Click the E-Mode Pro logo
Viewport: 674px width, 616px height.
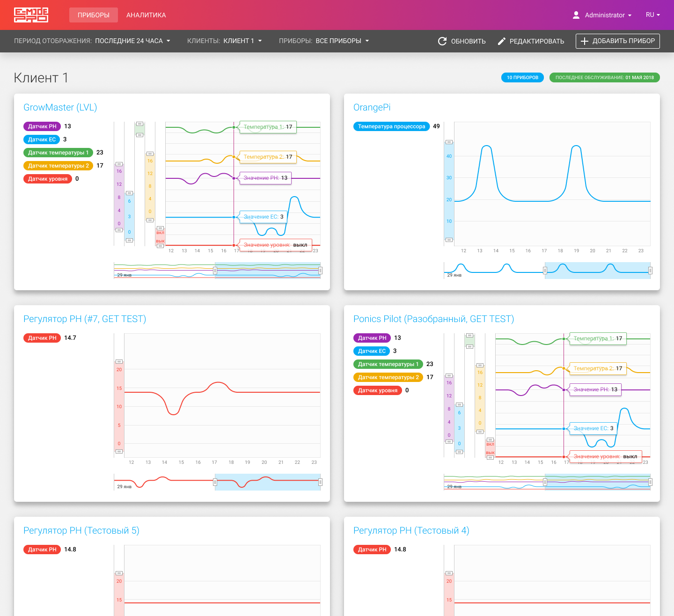[31, 15]
